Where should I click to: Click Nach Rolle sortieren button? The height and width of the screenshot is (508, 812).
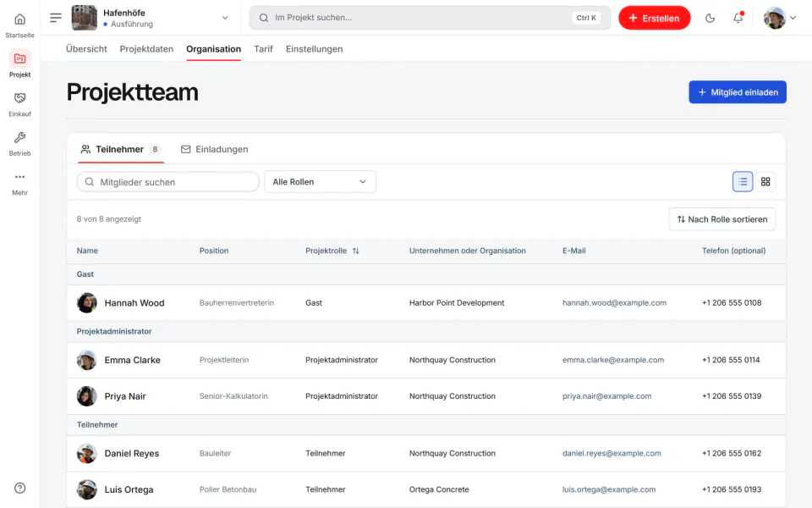coord(721,219)
